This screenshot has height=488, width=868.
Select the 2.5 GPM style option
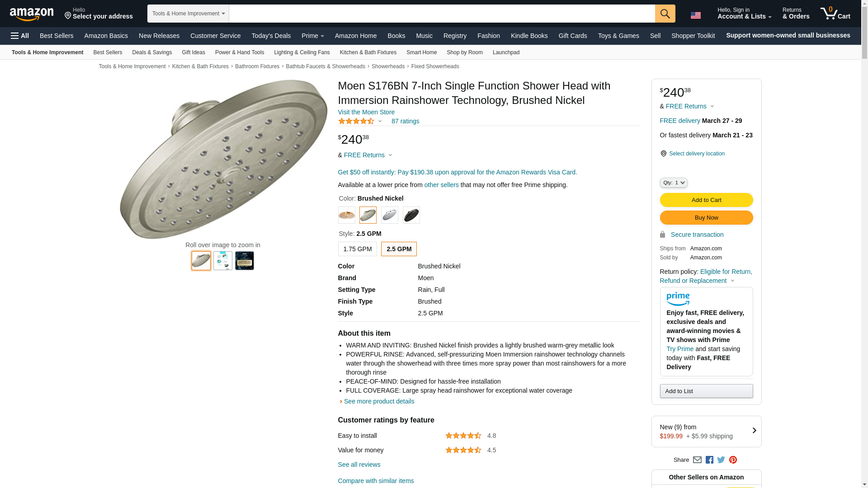[x=399, y=249]
